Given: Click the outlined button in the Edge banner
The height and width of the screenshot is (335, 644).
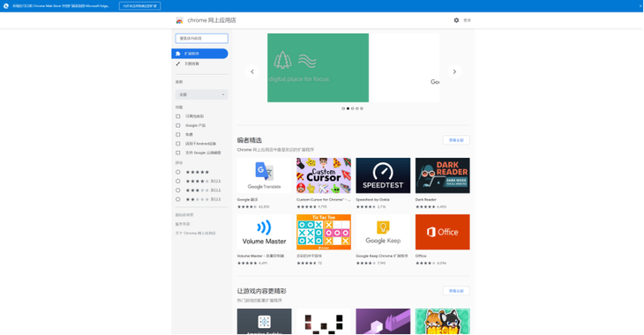Looking at the screenshot, I should click(139, 6).
